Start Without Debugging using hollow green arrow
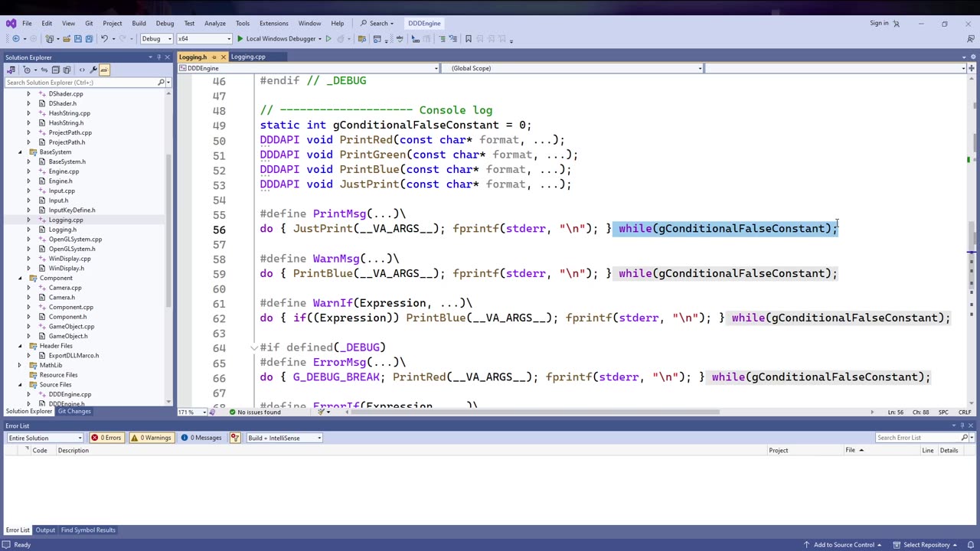 coord(328,38)
